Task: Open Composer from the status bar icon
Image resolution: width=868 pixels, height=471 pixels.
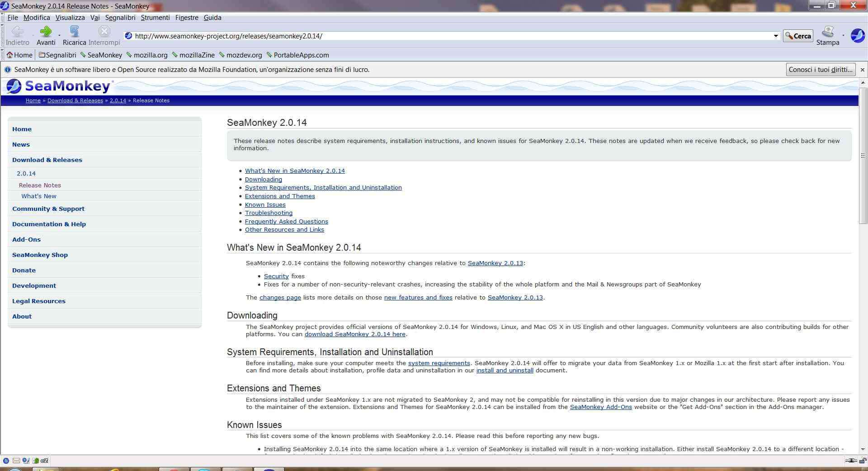Action: pos(26,461)
